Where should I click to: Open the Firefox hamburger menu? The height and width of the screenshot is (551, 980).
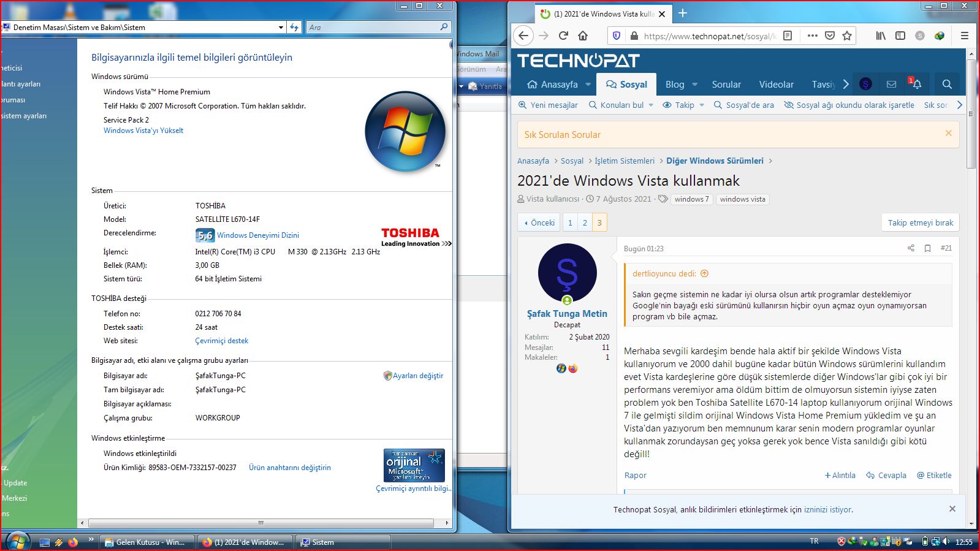964,36
